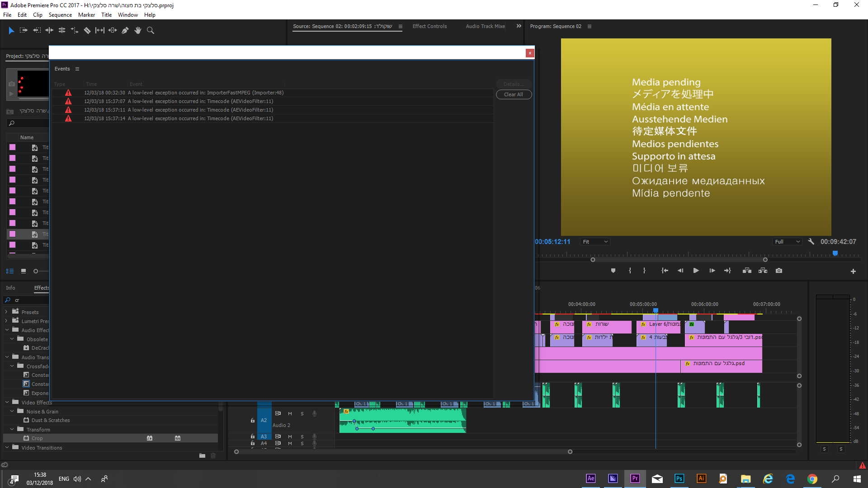The width and height of the screenshot is (868, 488).
Task: Open Photoshop from the taskbar
Action: click(679, 479)
